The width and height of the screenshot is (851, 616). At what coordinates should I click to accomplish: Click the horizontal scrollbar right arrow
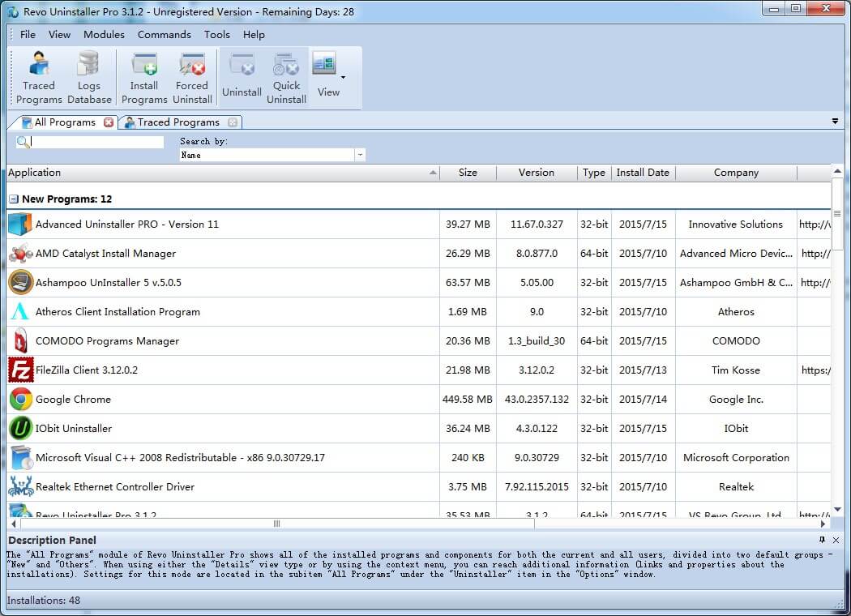click(x=823, y=524)
